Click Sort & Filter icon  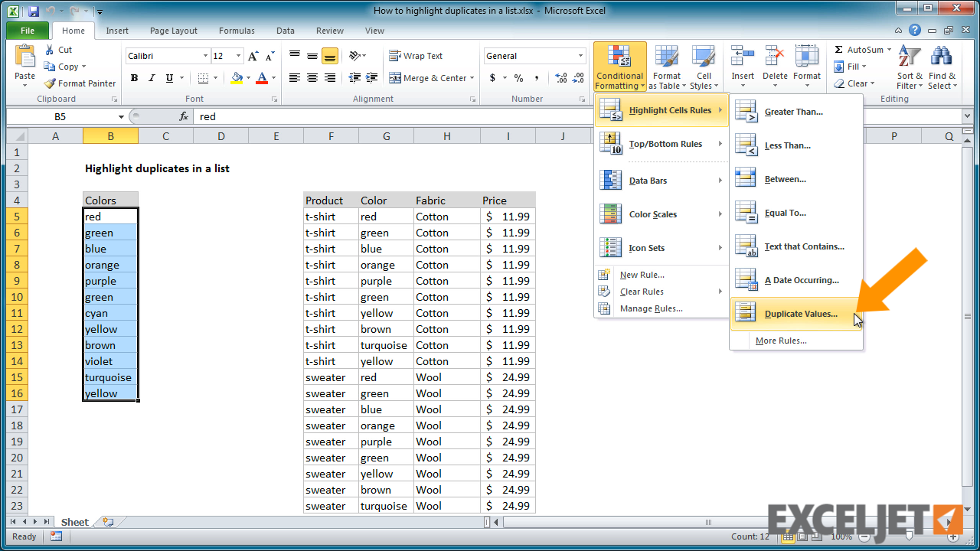909,57
